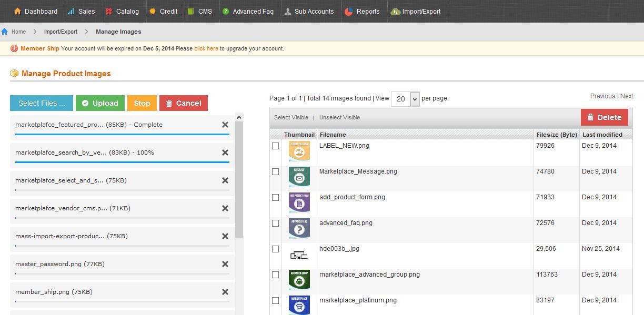
Task: Click the red Catalog grid icon
Action: 109,11
